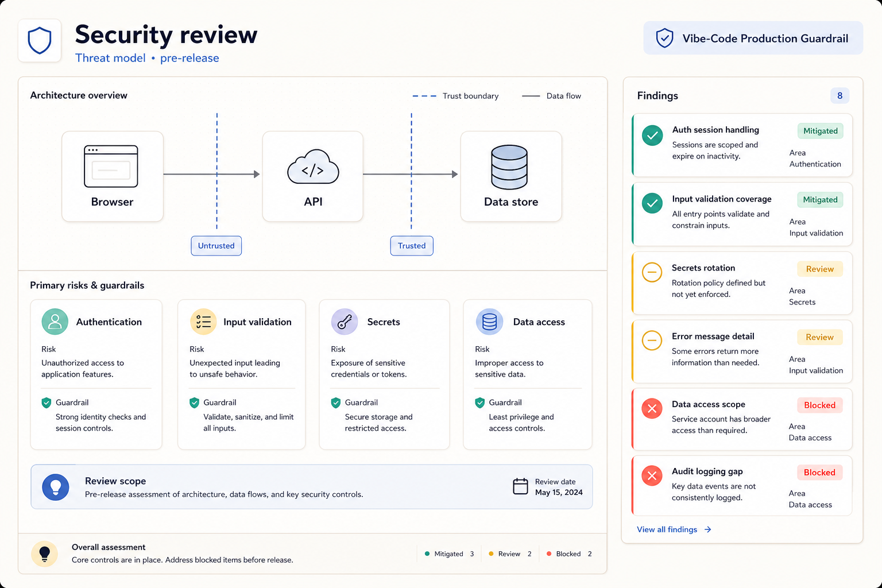Click the Error message detail status icon
882x588 pixels.
[652, 341]
